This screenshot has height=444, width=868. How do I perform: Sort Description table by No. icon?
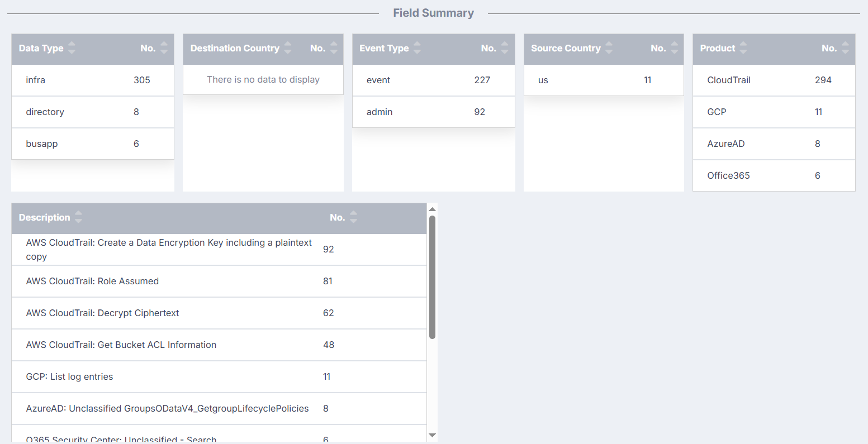353,217
